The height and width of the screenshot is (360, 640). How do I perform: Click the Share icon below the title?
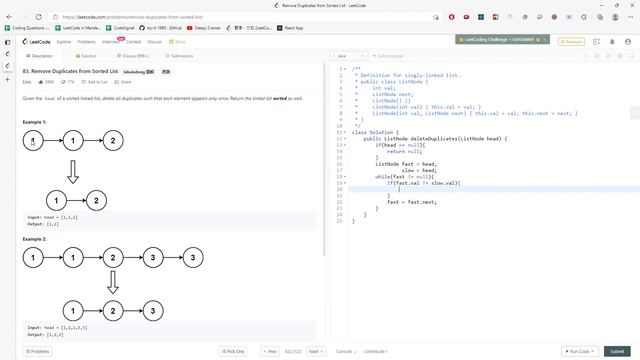coord(116,82)
